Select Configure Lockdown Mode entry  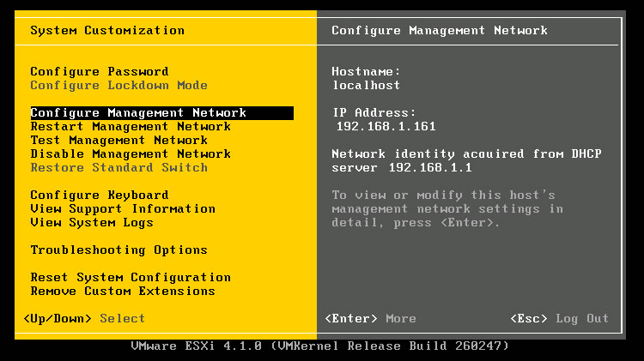coord(118,86)
